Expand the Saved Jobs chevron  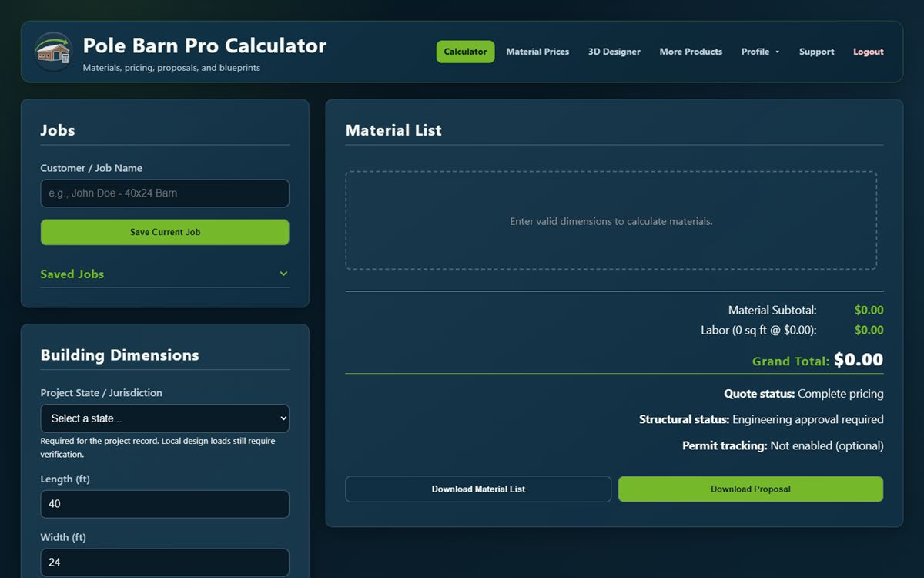(x=283, y=274)
